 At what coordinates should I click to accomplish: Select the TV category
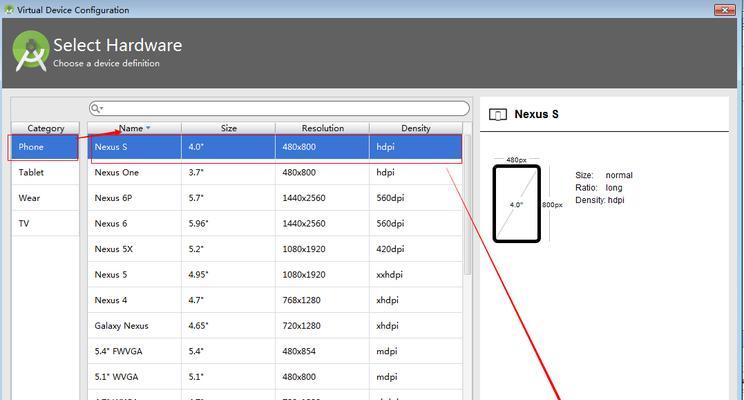coord(45,223)
